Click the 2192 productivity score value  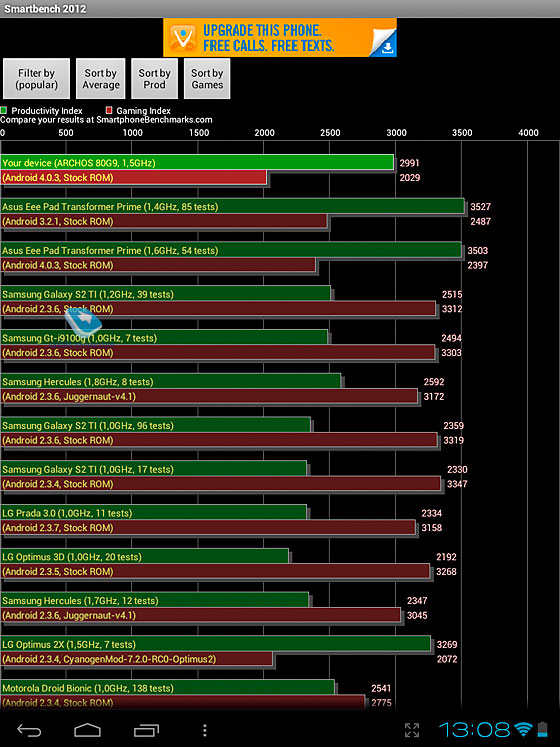click(447, 557)
